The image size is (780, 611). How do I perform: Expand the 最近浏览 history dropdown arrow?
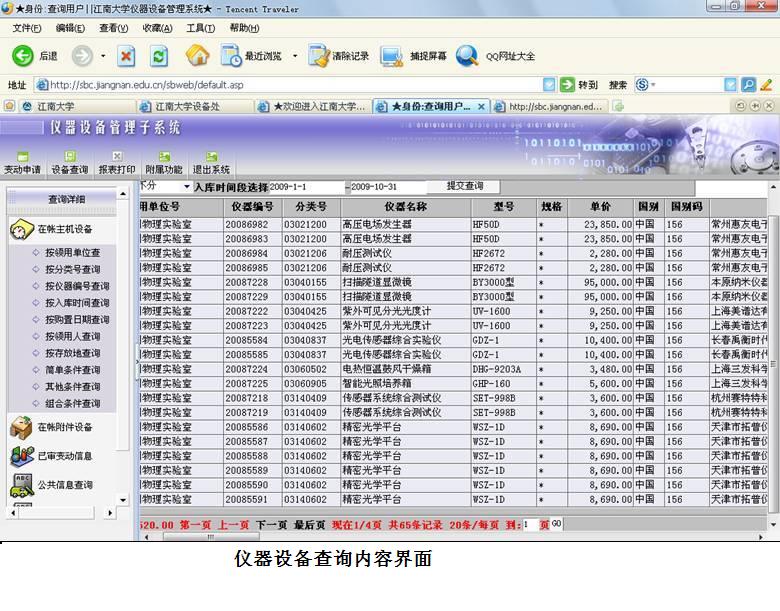[294, 56]
